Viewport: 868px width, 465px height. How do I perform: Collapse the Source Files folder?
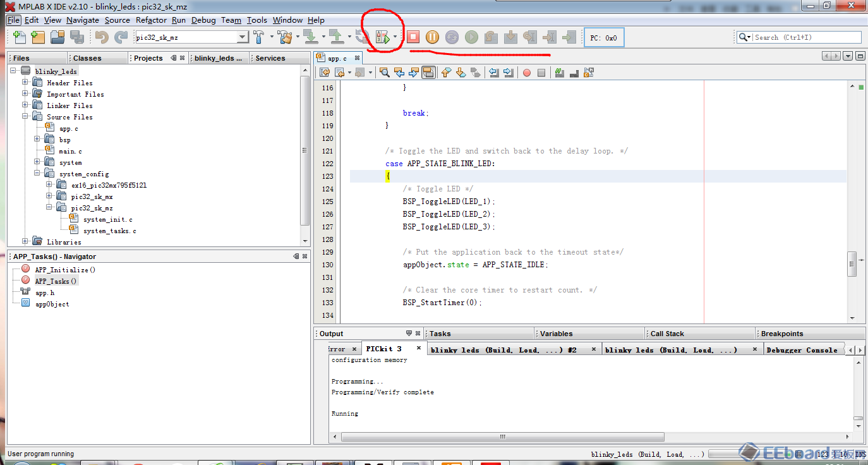[x=25, y=117]
